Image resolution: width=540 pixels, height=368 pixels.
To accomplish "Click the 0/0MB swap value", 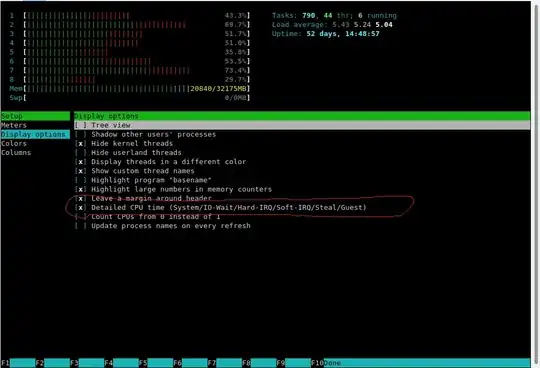I will pos(236,98).
